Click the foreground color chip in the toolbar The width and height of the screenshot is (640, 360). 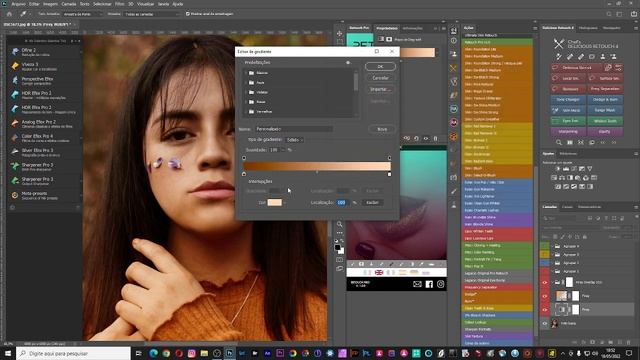pyautogui.click(x=337, y=247)
